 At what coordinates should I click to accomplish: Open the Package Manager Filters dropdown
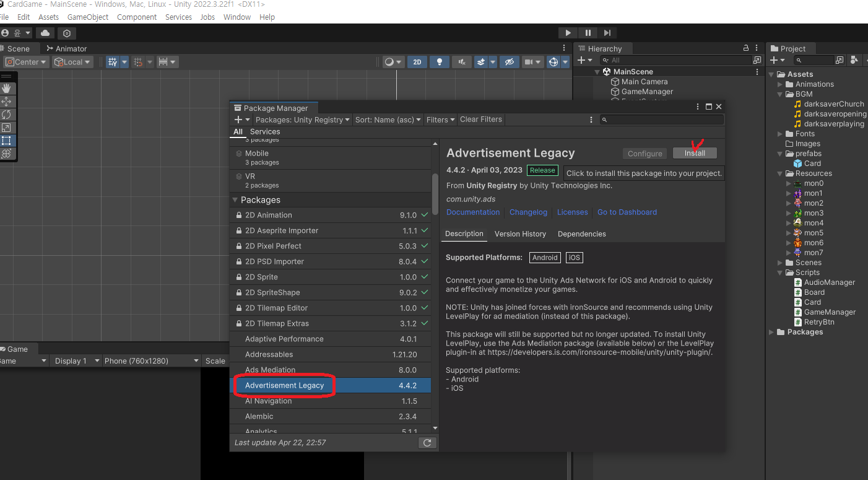440,120
